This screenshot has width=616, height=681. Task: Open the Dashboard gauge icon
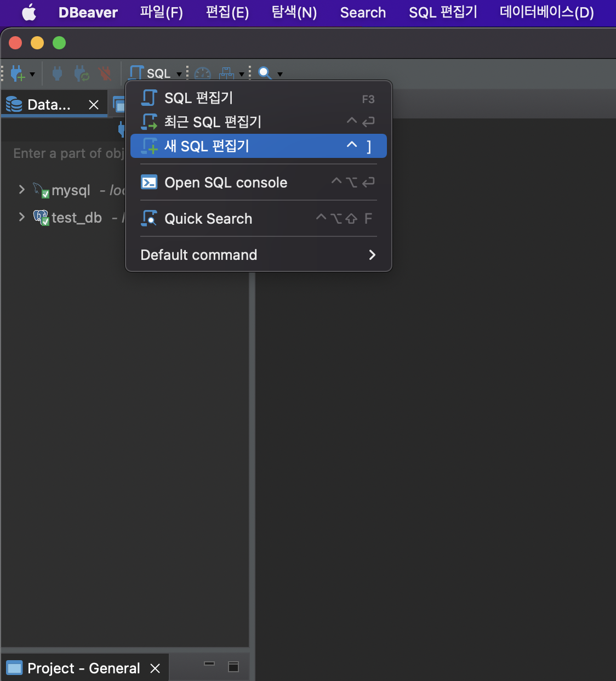point(202,73)
